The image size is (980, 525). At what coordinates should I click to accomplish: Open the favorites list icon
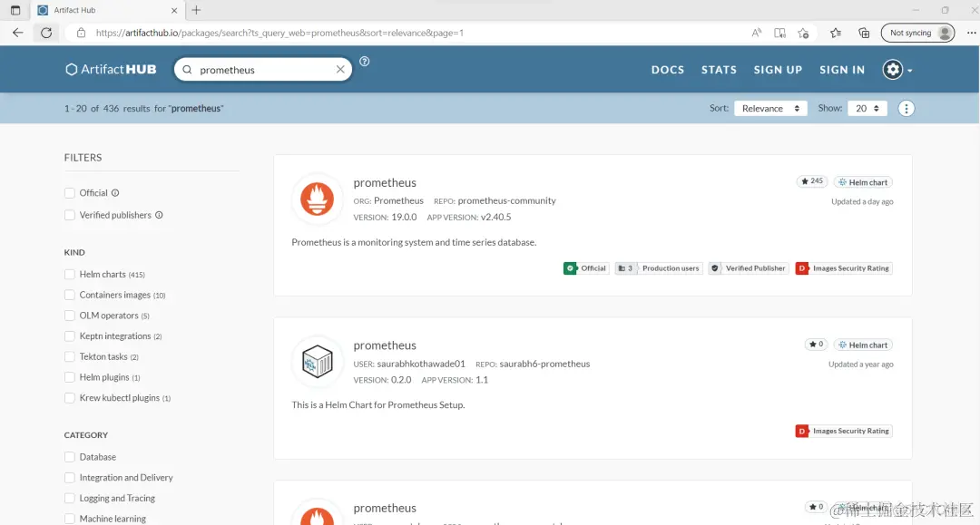pos(836,33)
